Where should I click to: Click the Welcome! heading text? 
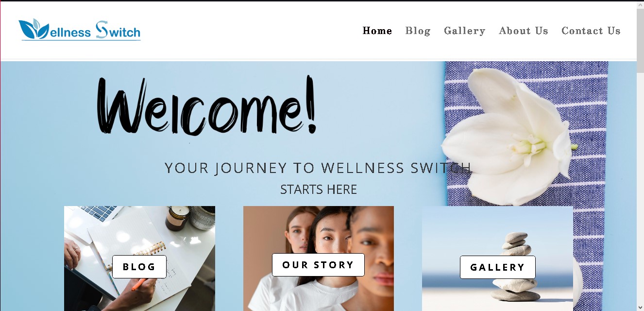(x=207, y=105)
